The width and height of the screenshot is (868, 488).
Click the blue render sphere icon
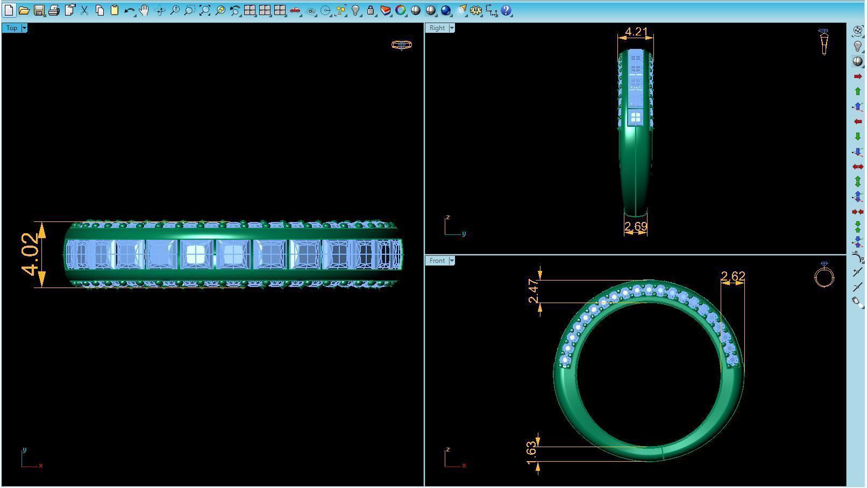click(446, 10)
